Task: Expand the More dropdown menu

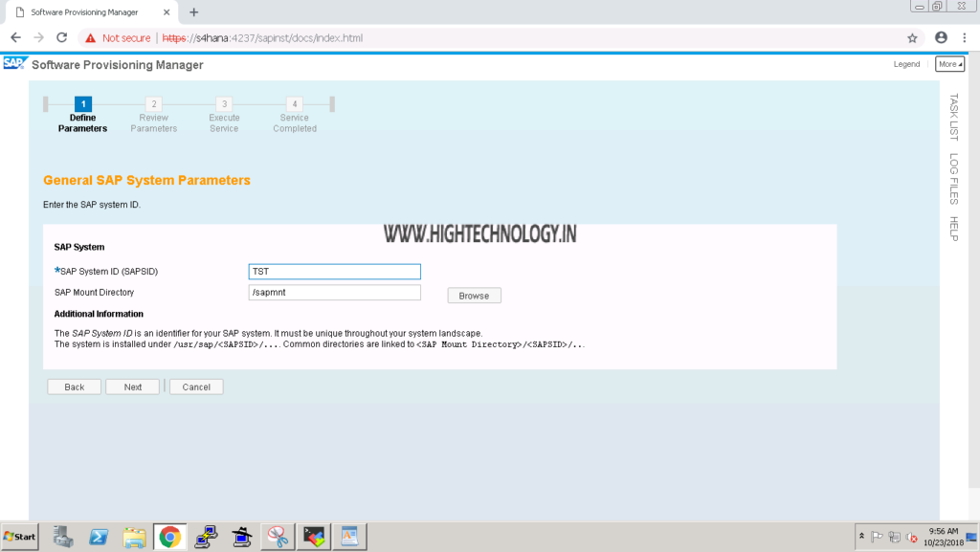Action: click(949, 64)
